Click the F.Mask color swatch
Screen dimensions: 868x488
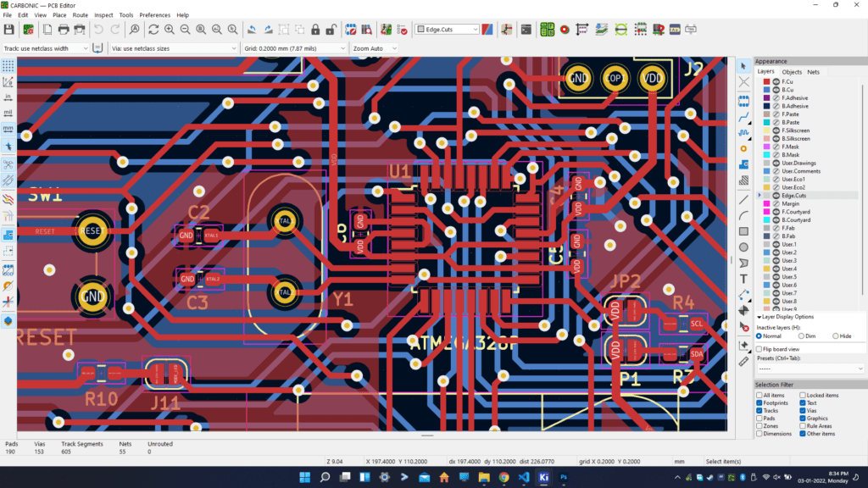pyautogui.click(x=766, y=147)
